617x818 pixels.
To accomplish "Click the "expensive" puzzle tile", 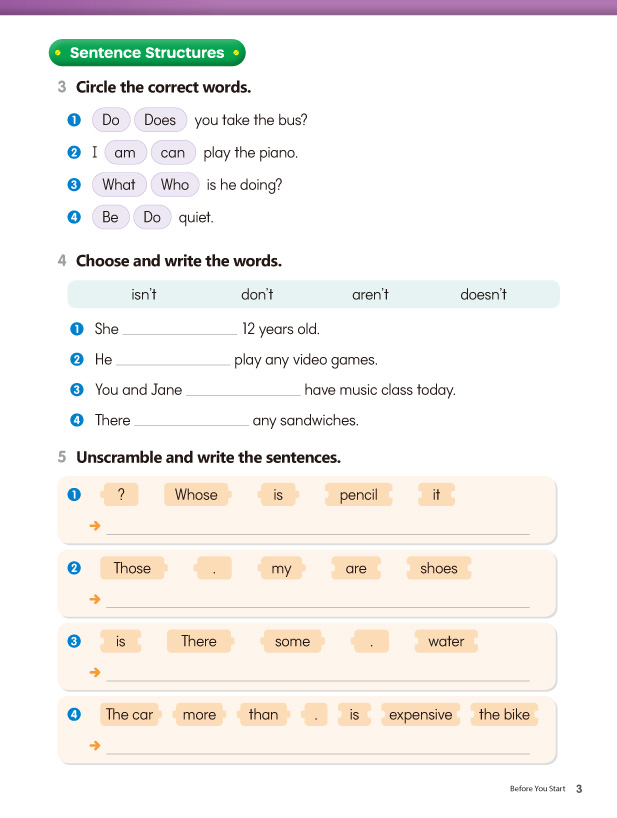I will [x=420, y=715].
